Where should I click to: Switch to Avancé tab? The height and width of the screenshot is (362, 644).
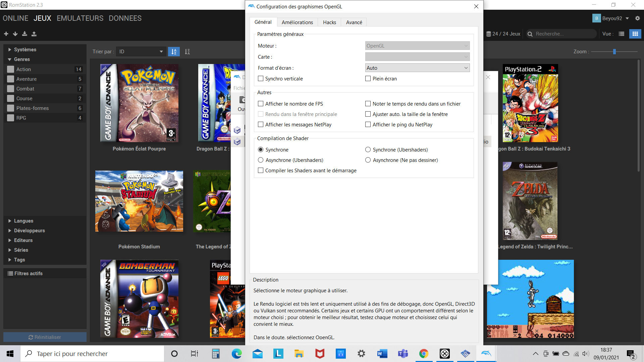pos(354,22)
